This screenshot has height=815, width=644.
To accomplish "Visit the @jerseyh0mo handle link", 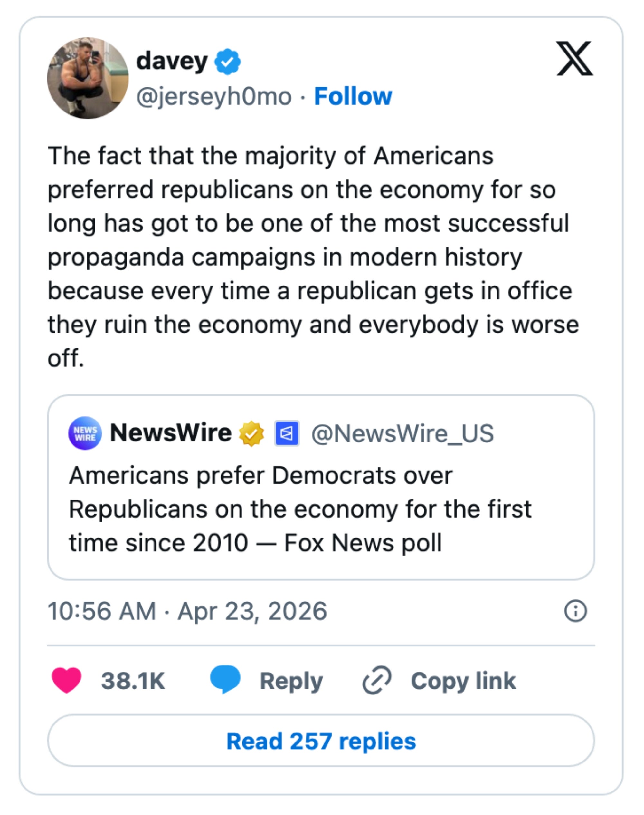I will point(214,97).
